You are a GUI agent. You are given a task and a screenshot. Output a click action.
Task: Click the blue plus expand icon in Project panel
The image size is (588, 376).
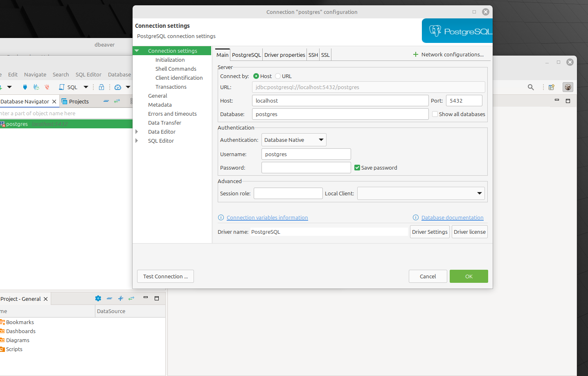(120, 298)
